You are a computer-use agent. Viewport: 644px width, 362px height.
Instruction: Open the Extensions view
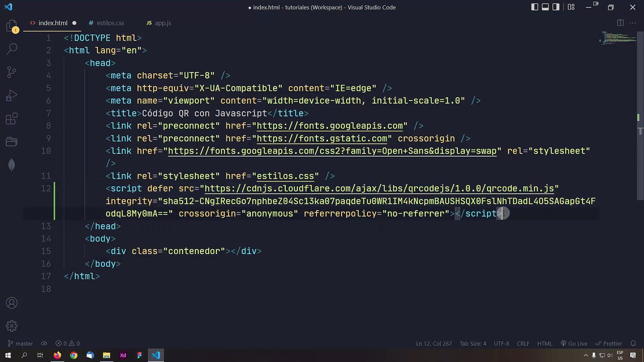coord(12,119)
